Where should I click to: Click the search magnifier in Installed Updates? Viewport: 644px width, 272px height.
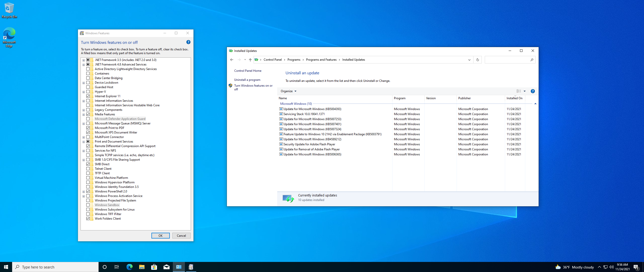[x=532, y=60]
